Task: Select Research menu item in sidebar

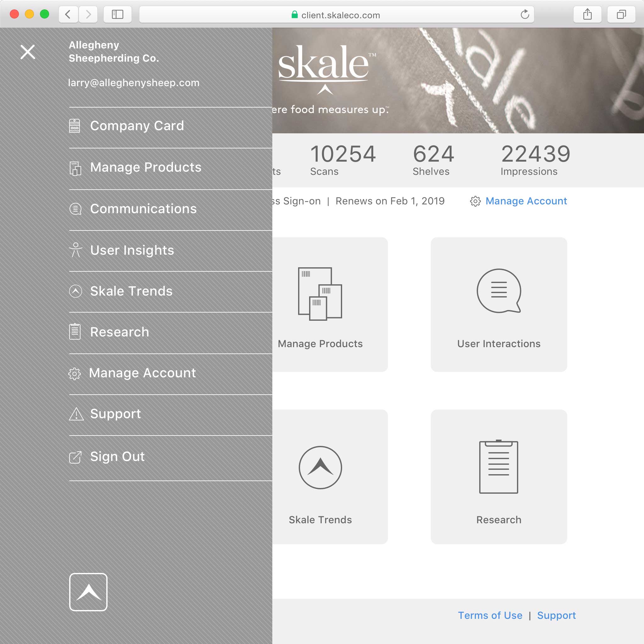Action: (120, 332)
